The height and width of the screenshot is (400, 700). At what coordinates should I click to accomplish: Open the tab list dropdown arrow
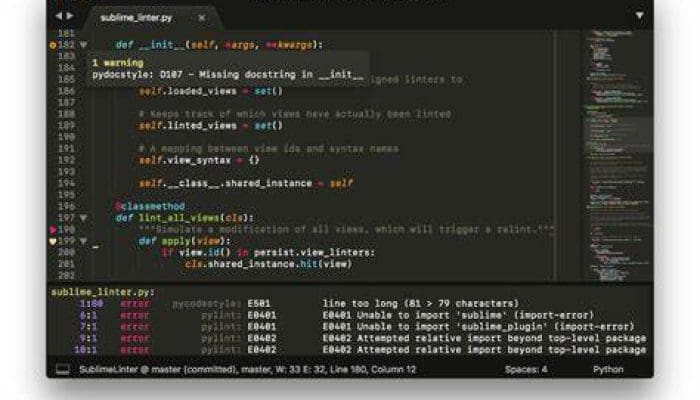tap(640, 17)
